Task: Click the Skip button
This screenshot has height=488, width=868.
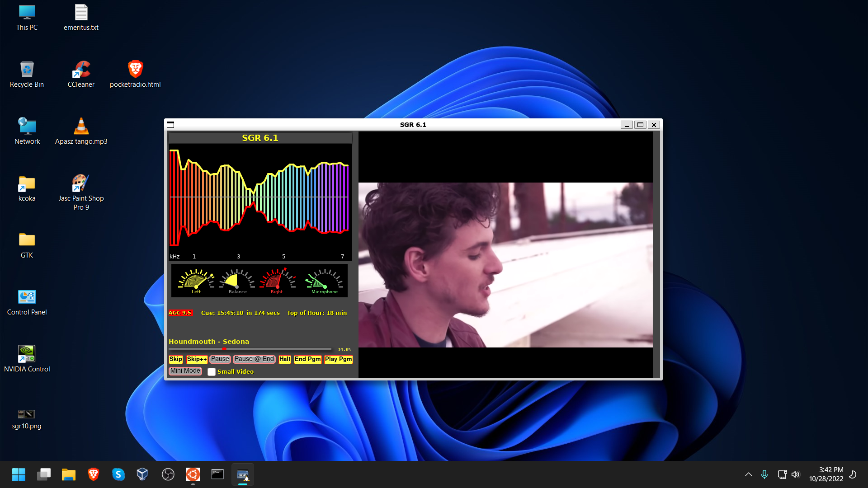Action: click(176, 359)
